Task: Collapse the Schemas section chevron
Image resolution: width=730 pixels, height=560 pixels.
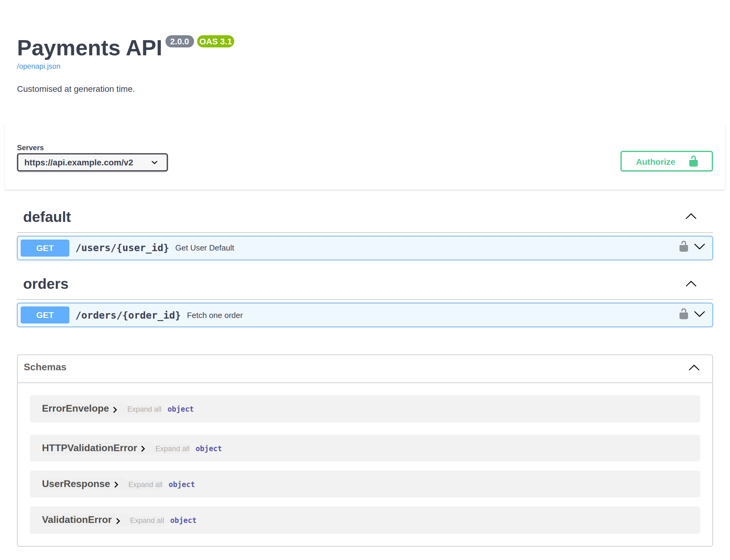Action: [693, 368]
